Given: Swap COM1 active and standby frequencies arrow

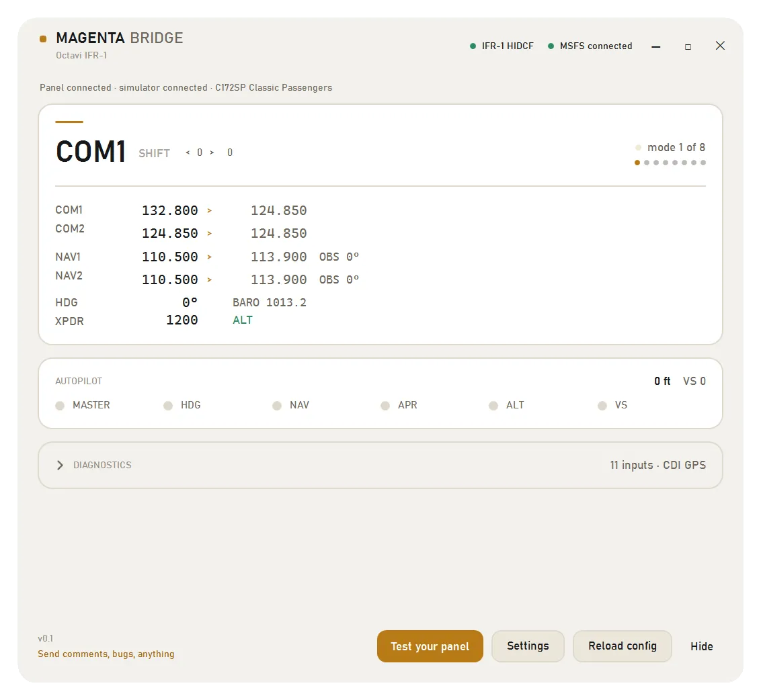Looking at the screenshot, I should coord(210,210).
